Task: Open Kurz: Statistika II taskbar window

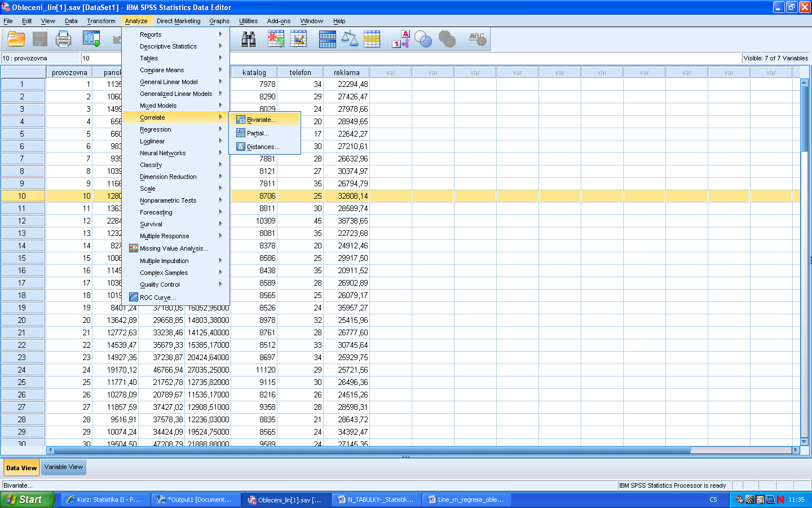Action: tap(105, 500)
